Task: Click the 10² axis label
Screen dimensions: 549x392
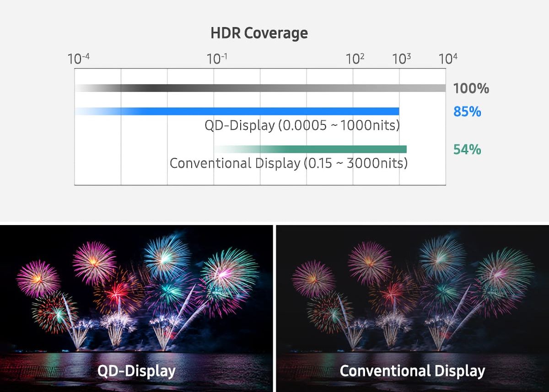Action: pos(355,59)
